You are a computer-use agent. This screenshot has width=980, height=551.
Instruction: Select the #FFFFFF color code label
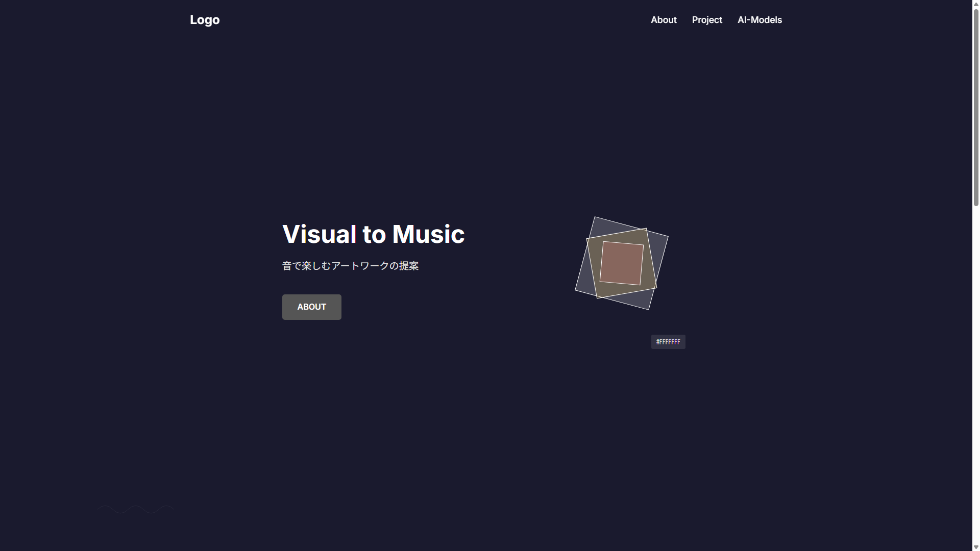coord(668,342)
